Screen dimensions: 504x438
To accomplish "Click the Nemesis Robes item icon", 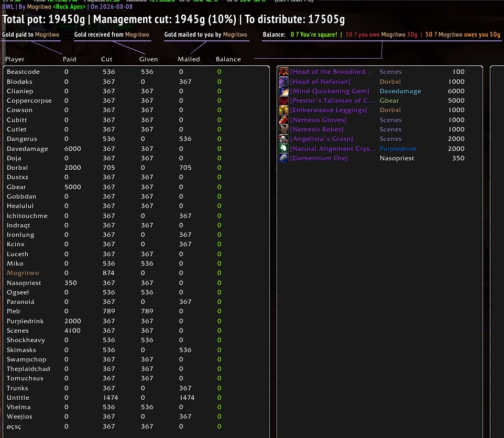I will [x=283, y=129].
